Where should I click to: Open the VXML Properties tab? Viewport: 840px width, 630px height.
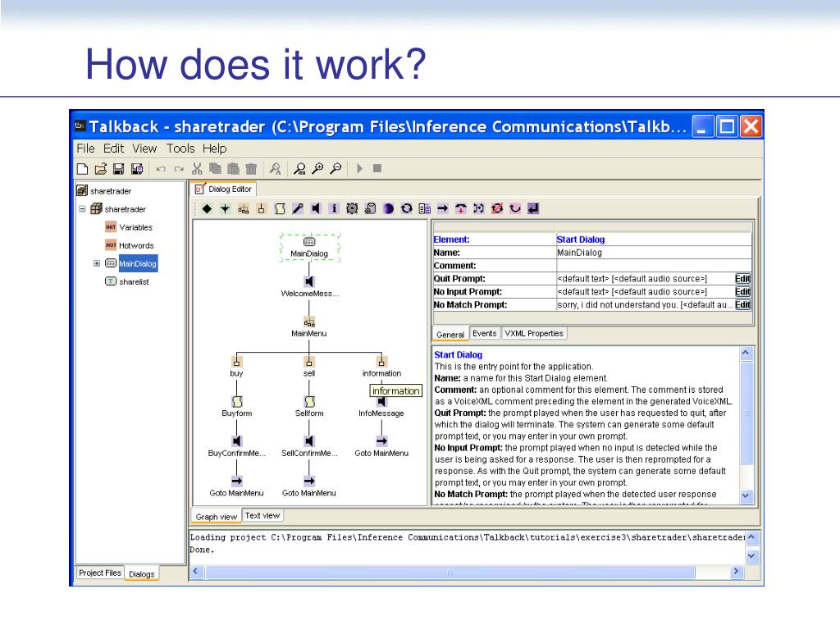[x=534, y=333]
